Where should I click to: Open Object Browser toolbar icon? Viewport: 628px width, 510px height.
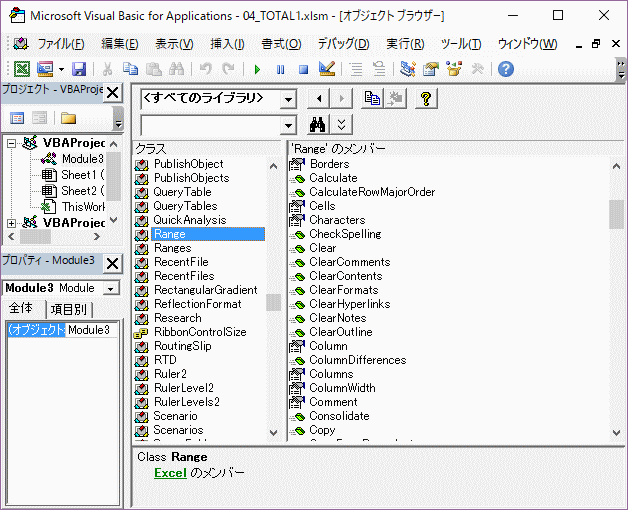(x=454, y=69)
